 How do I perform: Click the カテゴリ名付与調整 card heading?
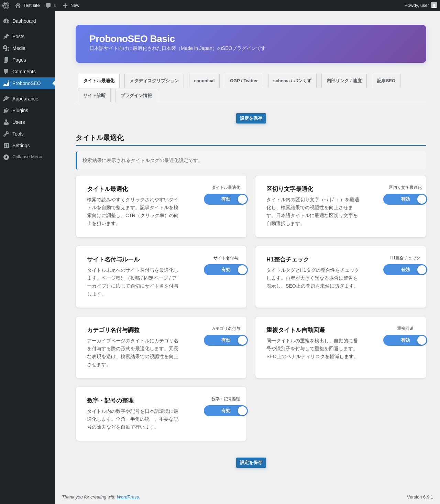pos(113,330)
